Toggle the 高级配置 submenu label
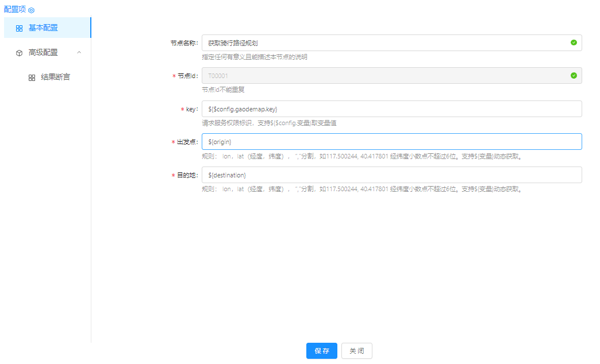This screenshot has height=364, width=600. 44,53
